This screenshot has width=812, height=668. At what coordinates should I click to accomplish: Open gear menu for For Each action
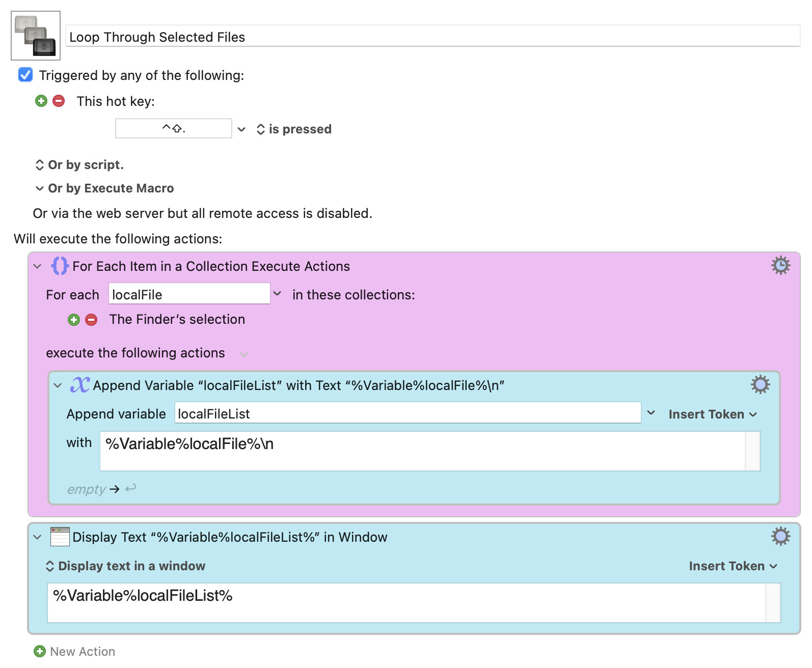point(780,266)
